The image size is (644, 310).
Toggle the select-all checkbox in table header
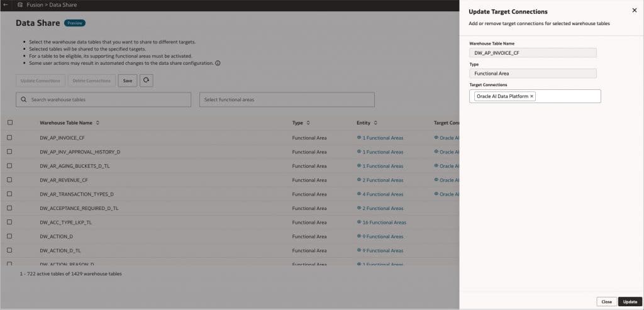tap(10, 123)
